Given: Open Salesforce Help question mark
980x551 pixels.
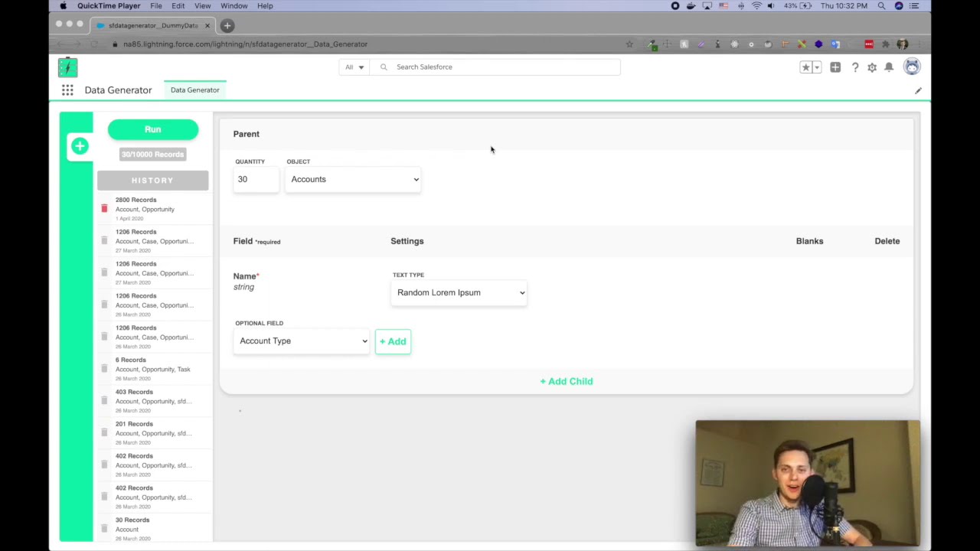Looking at the screenshot, I should point(855,67).
